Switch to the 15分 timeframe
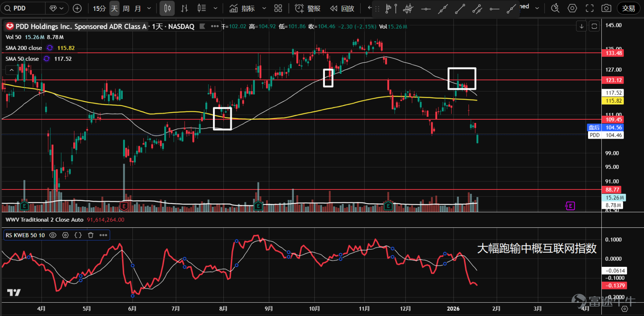 99,8
